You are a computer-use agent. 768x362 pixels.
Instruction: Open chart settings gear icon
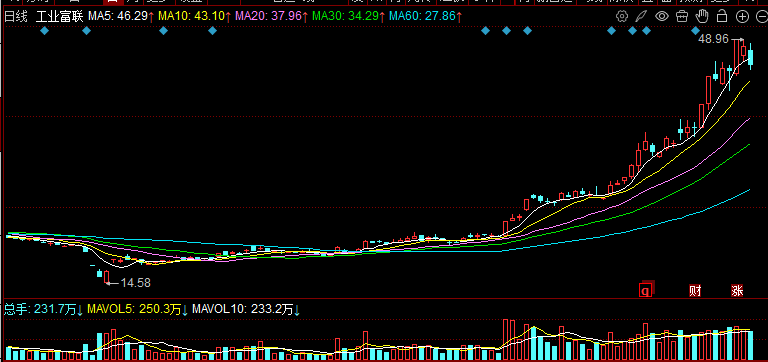coord(622,16)
